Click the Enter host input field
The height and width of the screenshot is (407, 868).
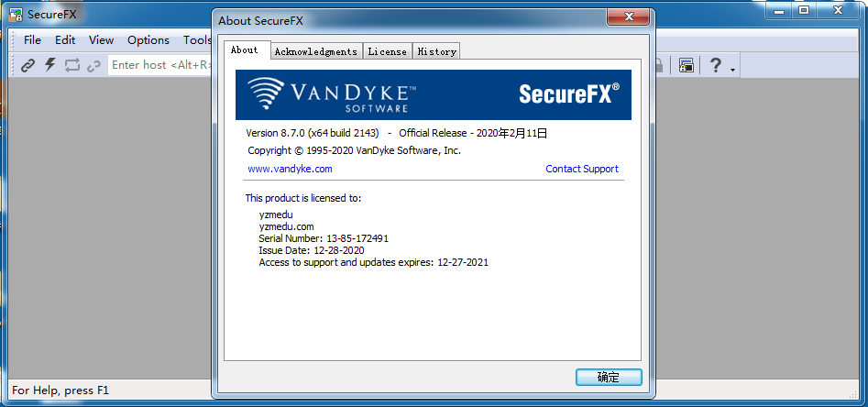pos(160,65)
